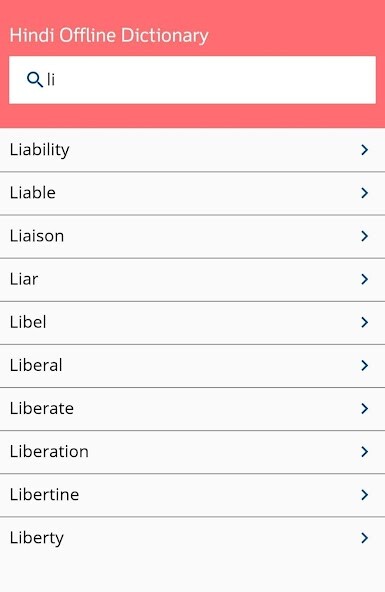Open the definition for Libel
The image size is (385, 592).
192,322
